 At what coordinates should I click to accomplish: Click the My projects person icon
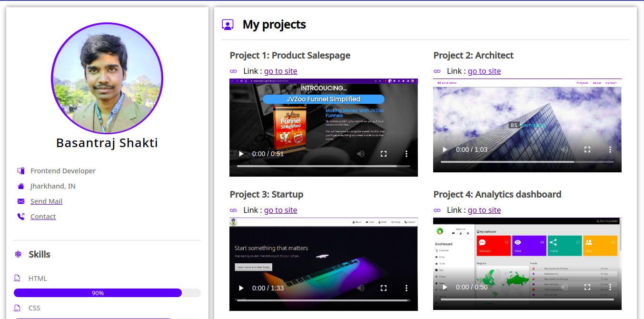228,24
